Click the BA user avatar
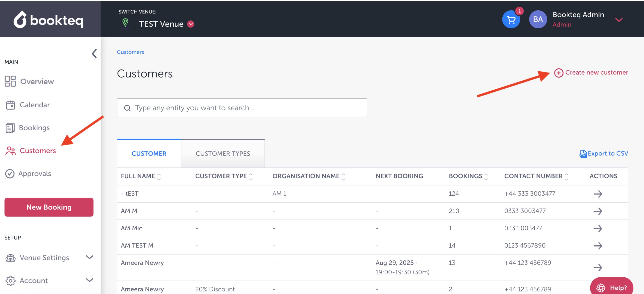Image resolution: width=644 pixels, height=294 pixels. click(x=538, y=19)
